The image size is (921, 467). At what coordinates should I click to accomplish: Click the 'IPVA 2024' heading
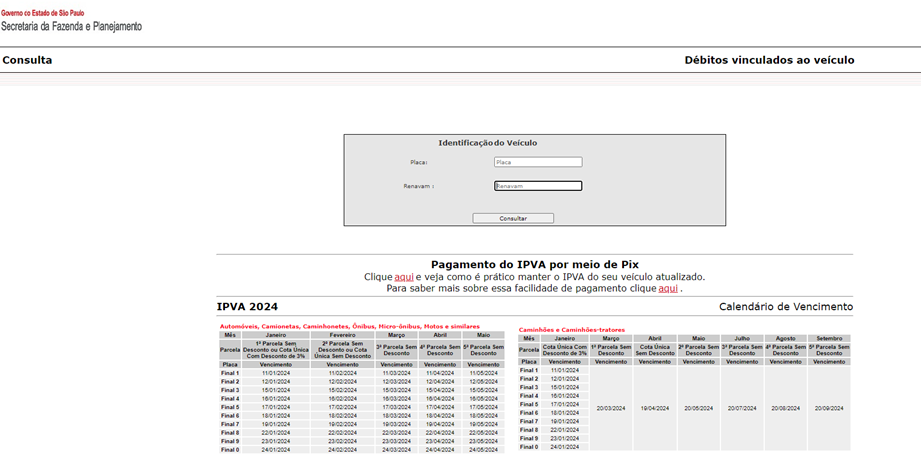[247, 307]
